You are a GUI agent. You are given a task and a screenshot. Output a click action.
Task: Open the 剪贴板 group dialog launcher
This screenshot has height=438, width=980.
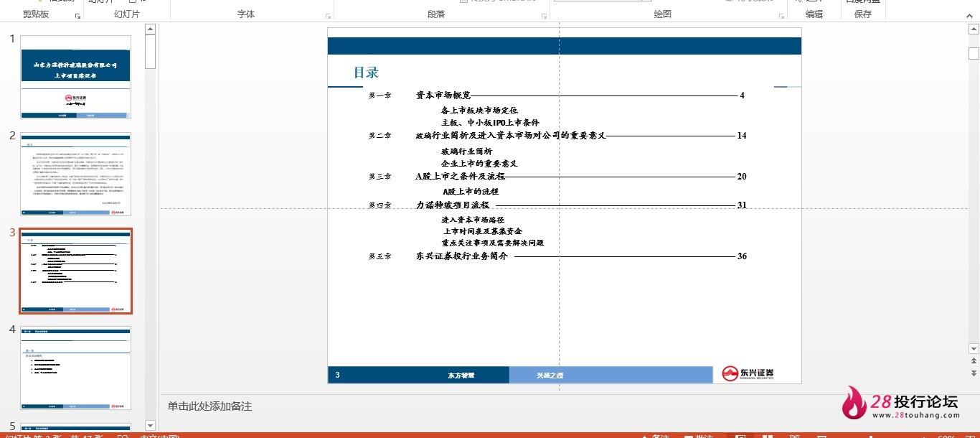(x=78, y=15)
